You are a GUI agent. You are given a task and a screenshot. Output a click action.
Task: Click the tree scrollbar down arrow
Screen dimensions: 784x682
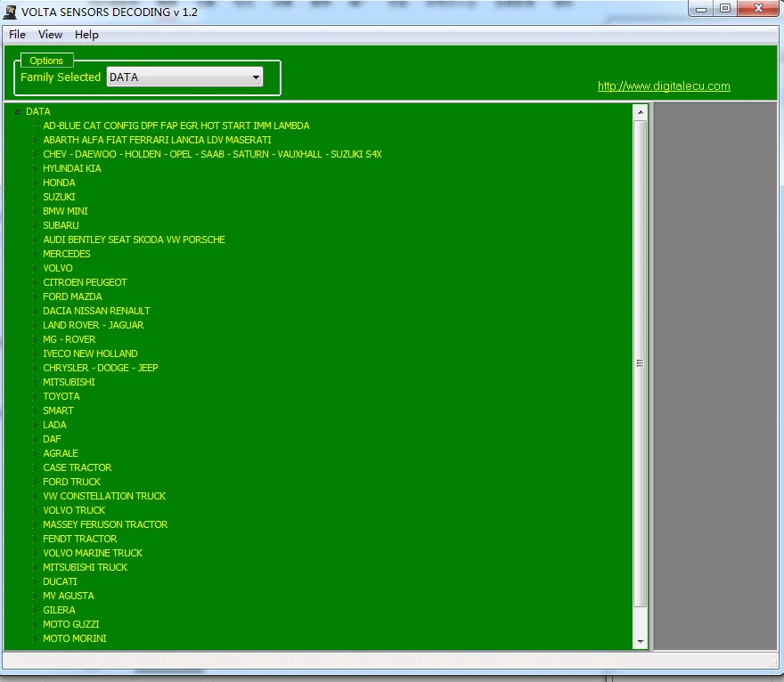click(x=641, y=642)
